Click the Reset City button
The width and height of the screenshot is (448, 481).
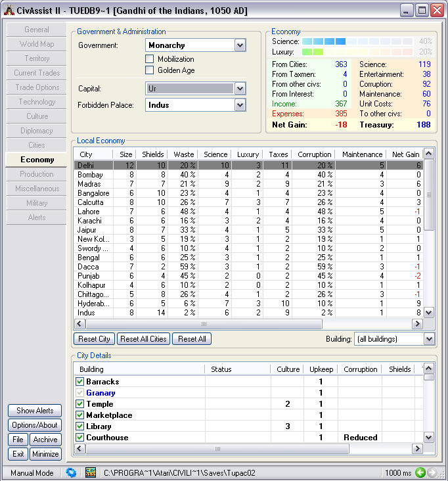pyautogui.click(x=94, y=339)
